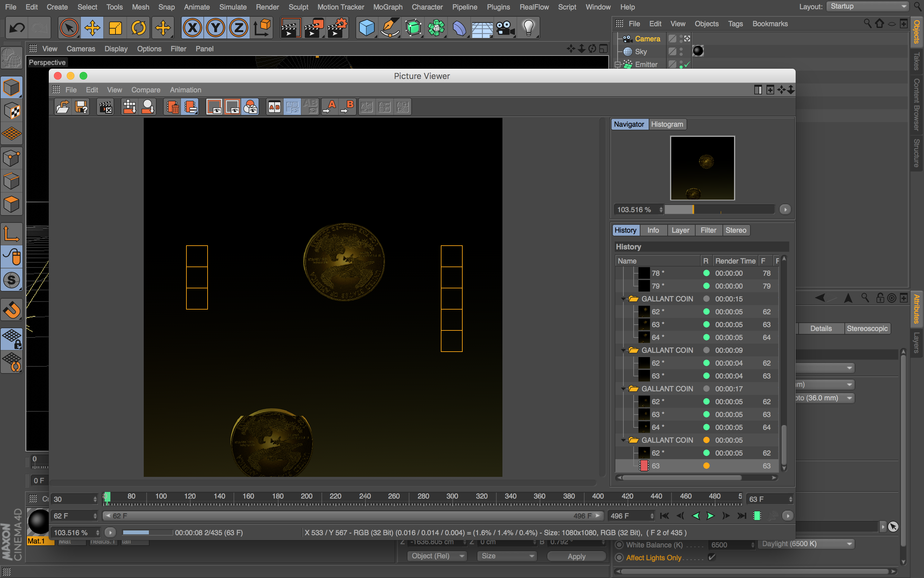This screenshot has width=924, height=578.
Task: Switch to the Info tab
Action: [653, 230]
